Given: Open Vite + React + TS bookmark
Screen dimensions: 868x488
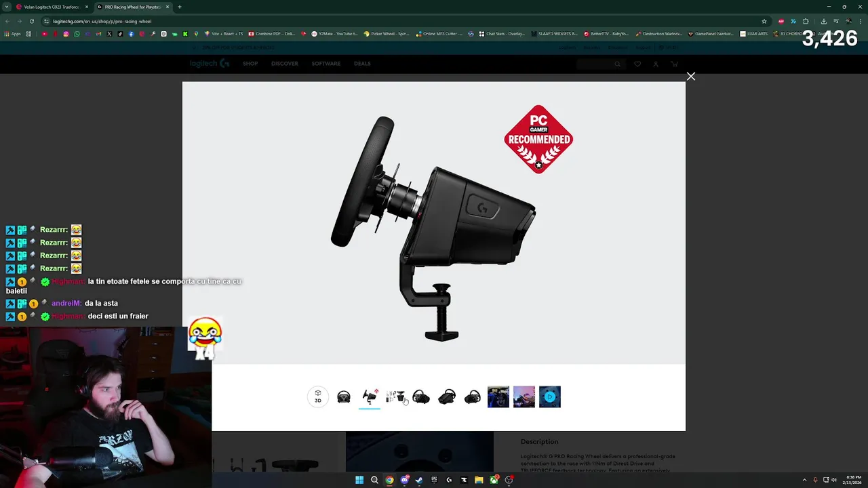Looking at the screenshot, I should pos(224,33).
